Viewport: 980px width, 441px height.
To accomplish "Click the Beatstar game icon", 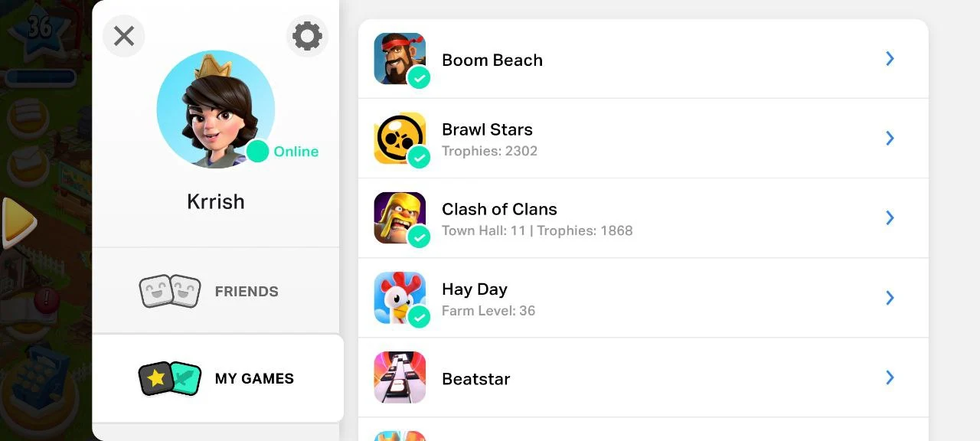I will pyautogui.click(x=400, y=377).
